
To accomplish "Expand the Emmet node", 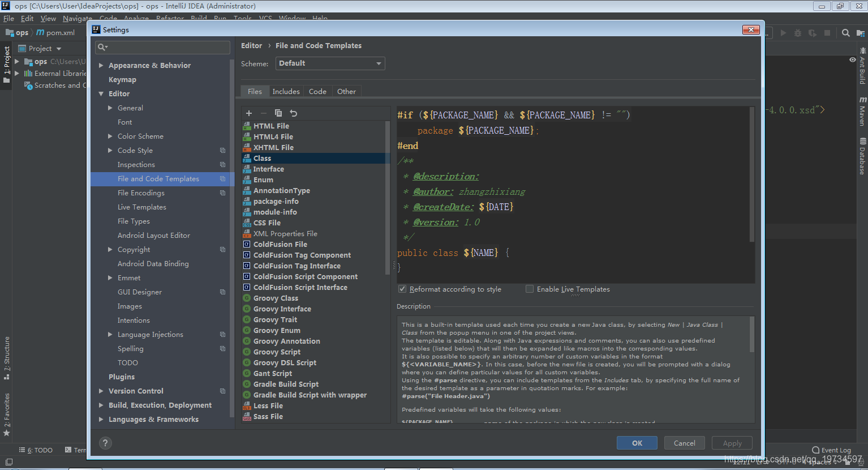I will (110, 278).
